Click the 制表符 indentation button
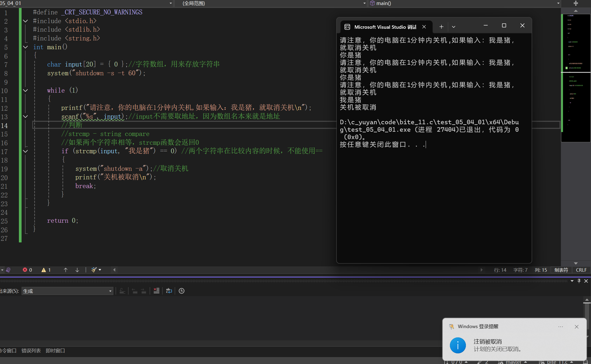This screenshot has height=364, width=591. [561, 270]
